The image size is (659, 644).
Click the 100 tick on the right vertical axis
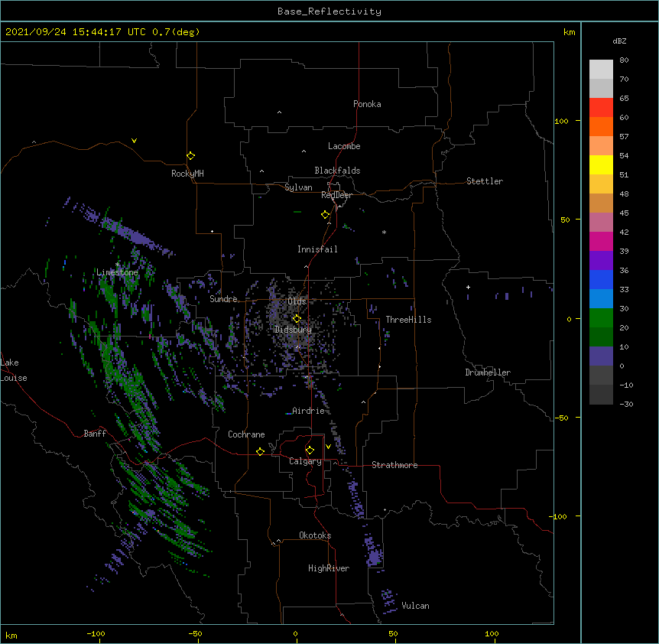tap(561, 121)
